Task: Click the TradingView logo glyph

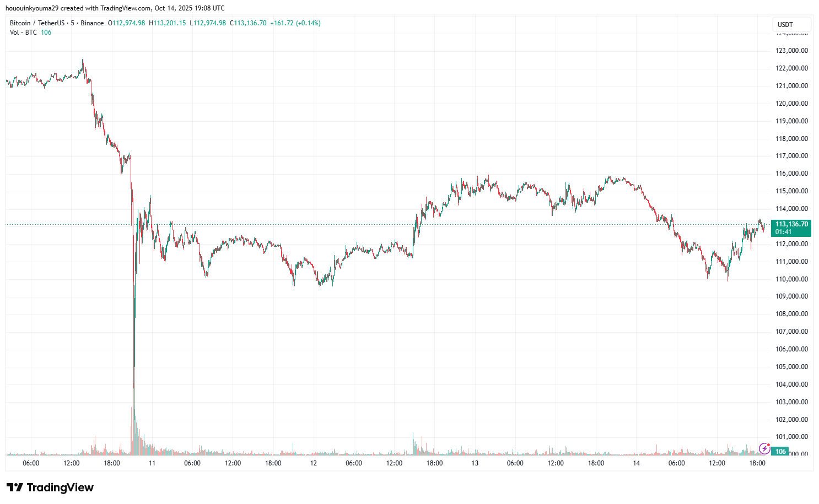Action: click(14, 487)
